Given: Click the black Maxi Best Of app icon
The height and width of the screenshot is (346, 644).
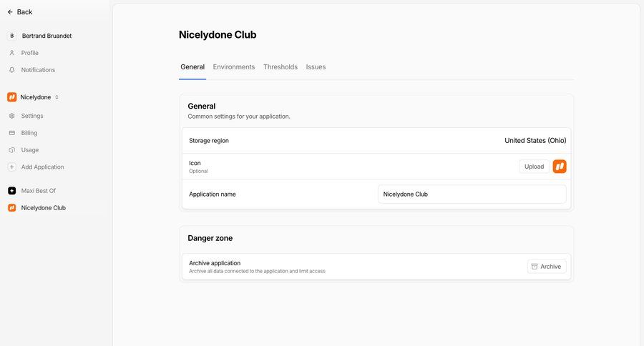Looking at the screenshot, I should (12, 191).
